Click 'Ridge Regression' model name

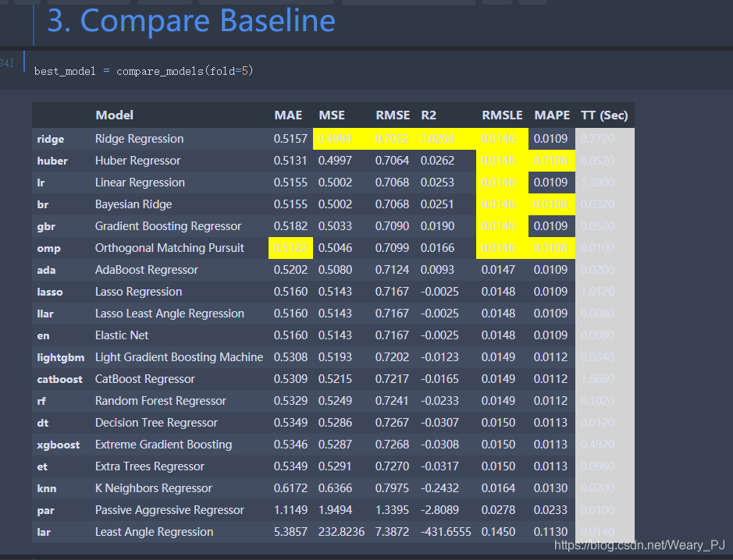139,139
